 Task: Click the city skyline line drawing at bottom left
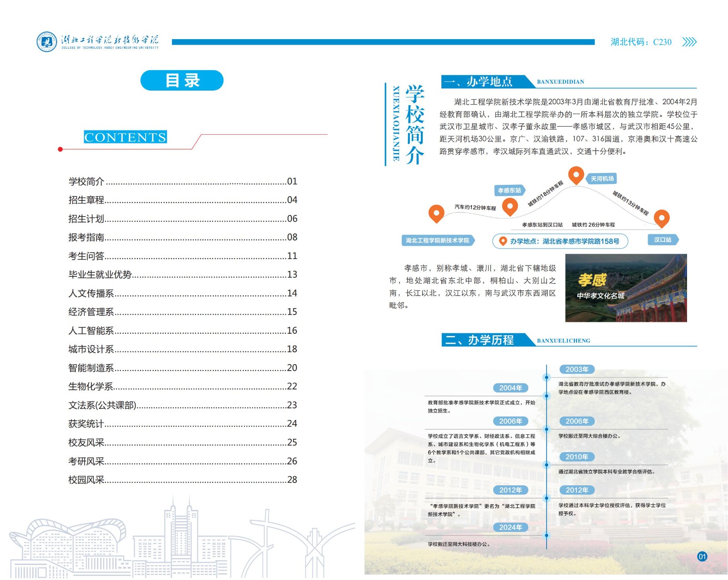point(182,537)
